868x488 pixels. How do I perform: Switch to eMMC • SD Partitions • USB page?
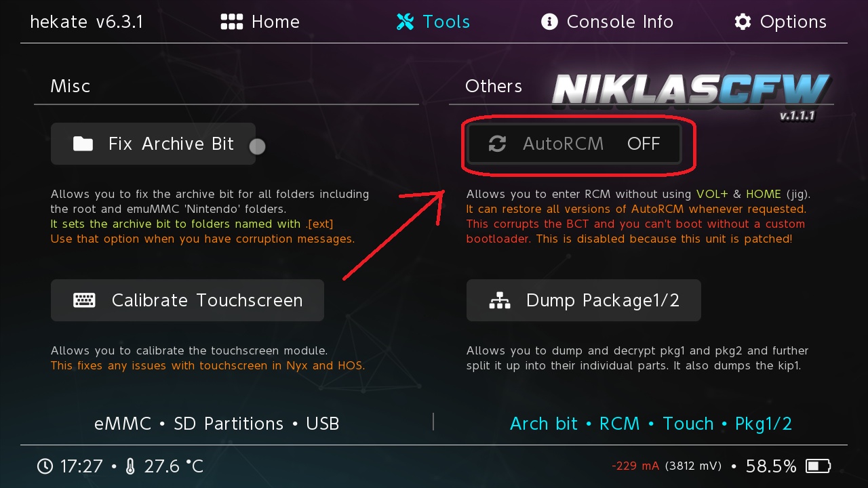pyautogui.click(x=217, y=424)
